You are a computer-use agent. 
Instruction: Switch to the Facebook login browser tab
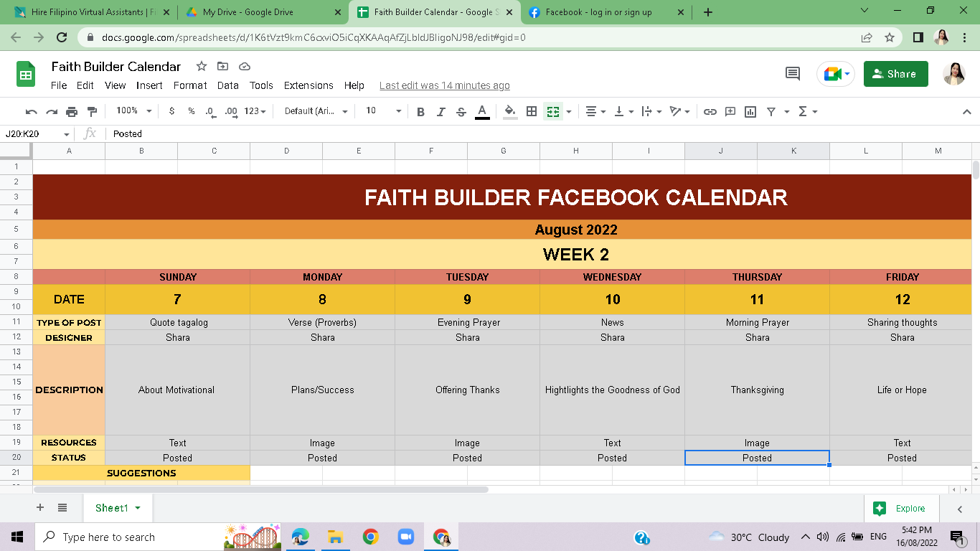pos(606,12)
